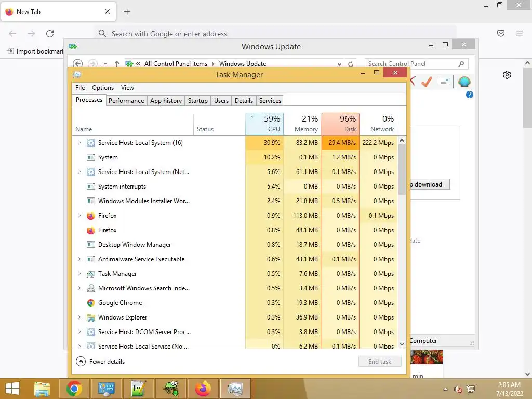Launch Google Chrome from the taskbar
Image resolution: width=532 pixels, height=399 pixels.
pos(74,389)
